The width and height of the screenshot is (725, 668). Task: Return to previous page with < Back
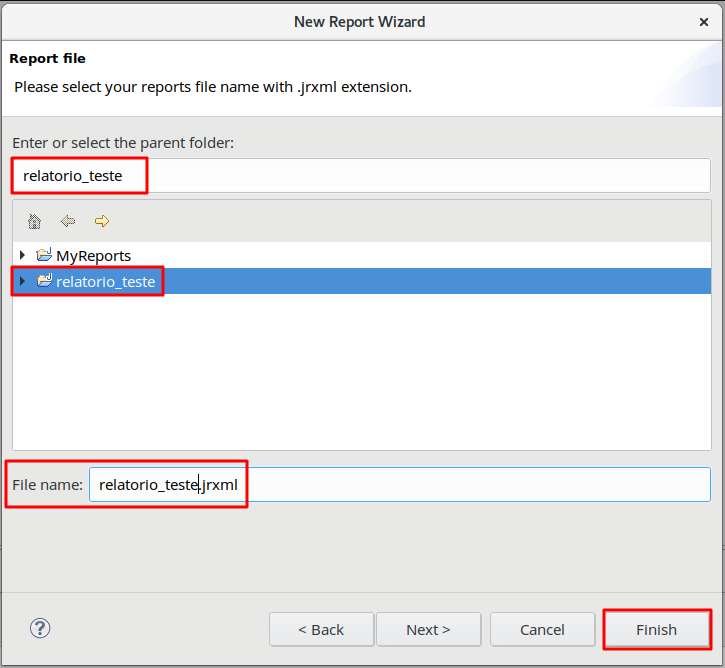click(321, 629)
